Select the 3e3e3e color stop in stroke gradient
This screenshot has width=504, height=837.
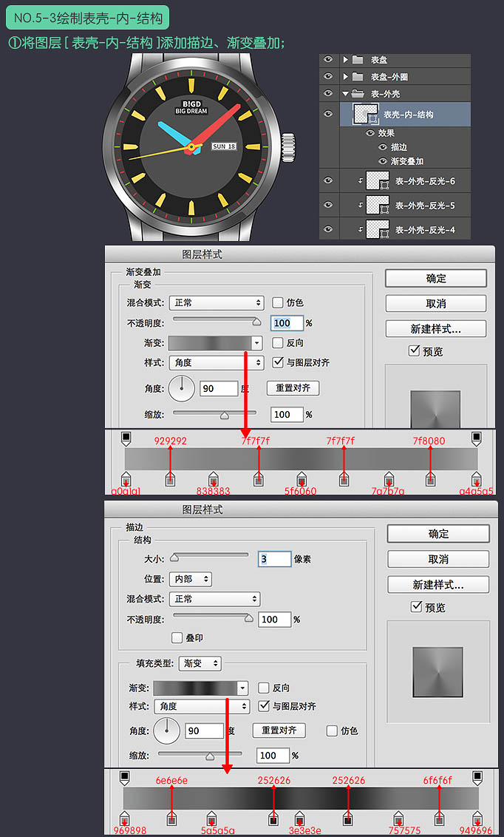pos(300,819)
